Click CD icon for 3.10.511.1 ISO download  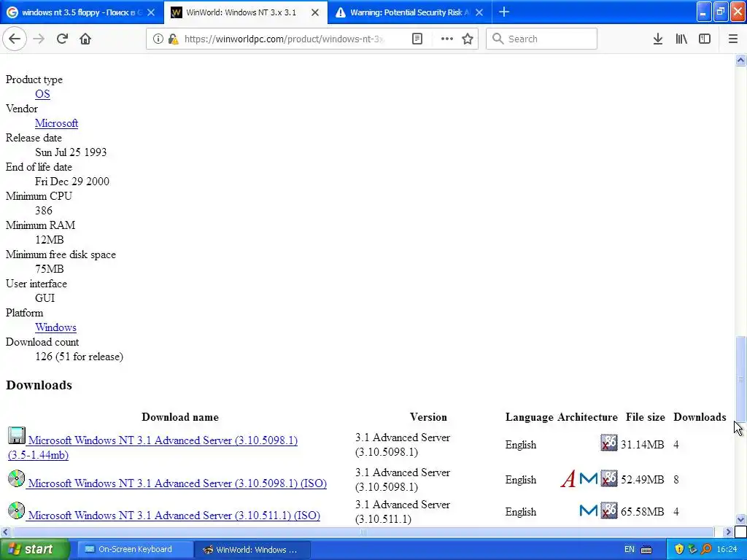[x=17, y=510]
